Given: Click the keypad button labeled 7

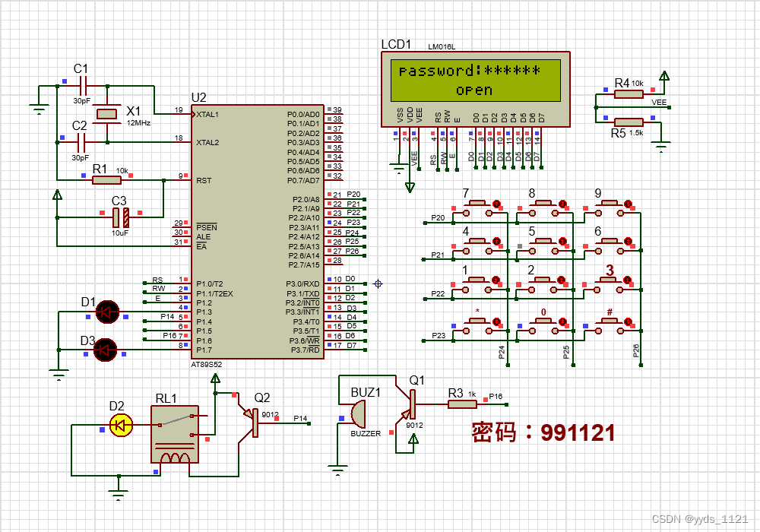Looking at the screenshot, I should [x=478, y=207].
